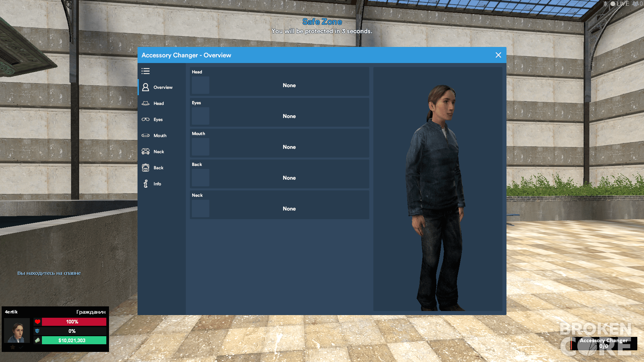Click None in the Back slot row

(289, 178)
